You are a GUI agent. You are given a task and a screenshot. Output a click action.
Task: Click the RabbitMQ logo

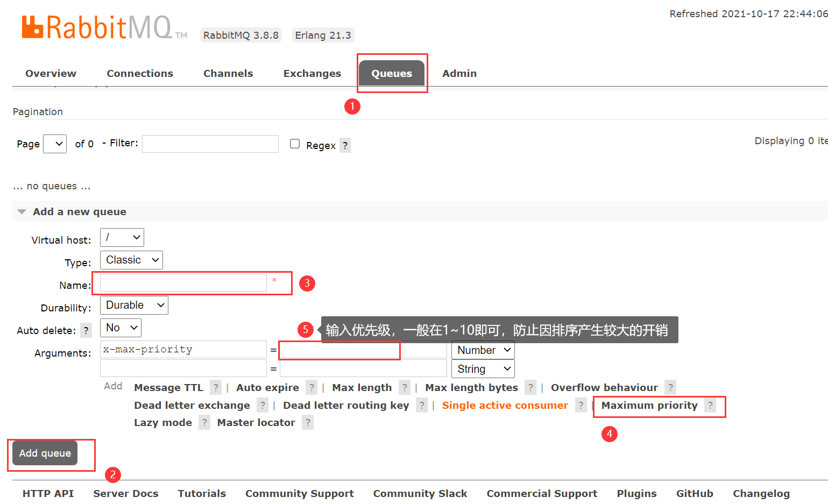coord(104,27)
